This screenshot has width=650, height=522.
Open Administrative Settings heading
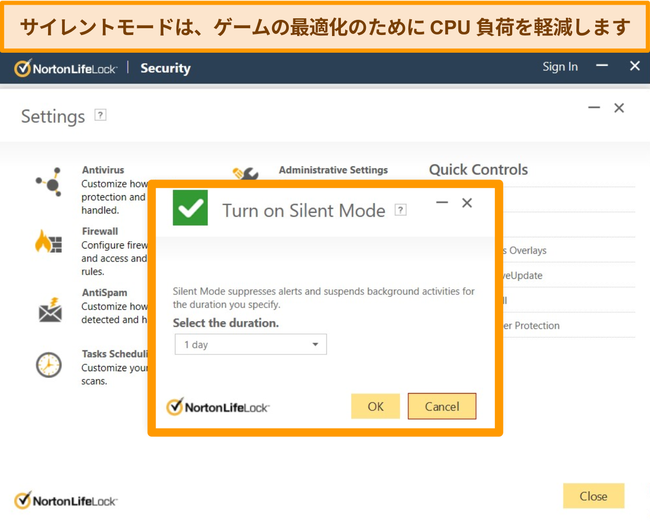click(x=333, y=170)
